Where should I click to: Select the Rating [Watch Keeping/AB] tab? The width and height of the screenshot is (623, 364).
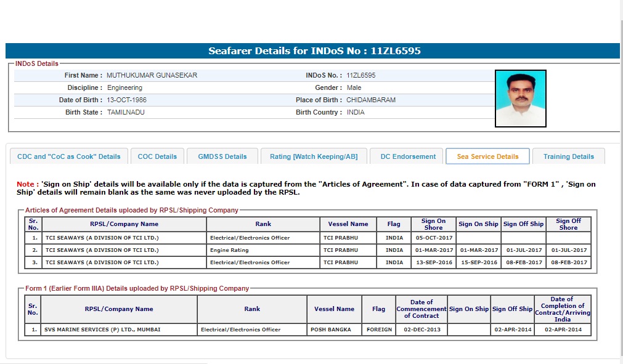(314, 156)
